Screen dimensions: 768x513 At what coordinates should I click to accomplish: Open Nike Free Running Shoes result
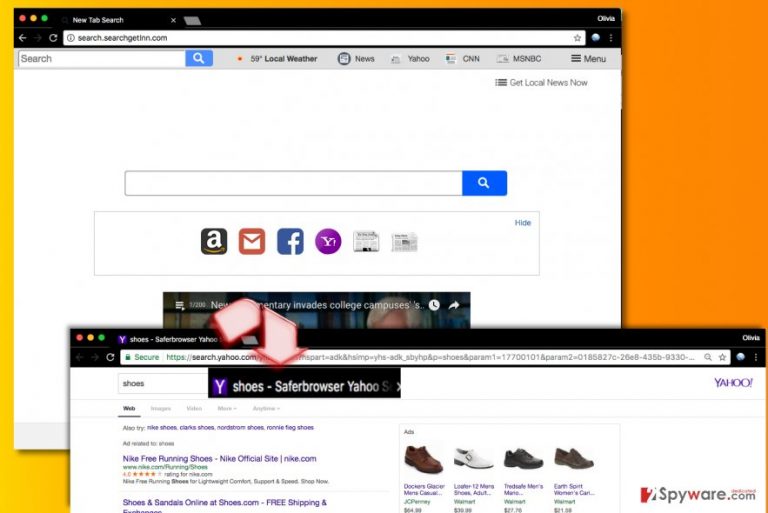click(x=219, y=459)
